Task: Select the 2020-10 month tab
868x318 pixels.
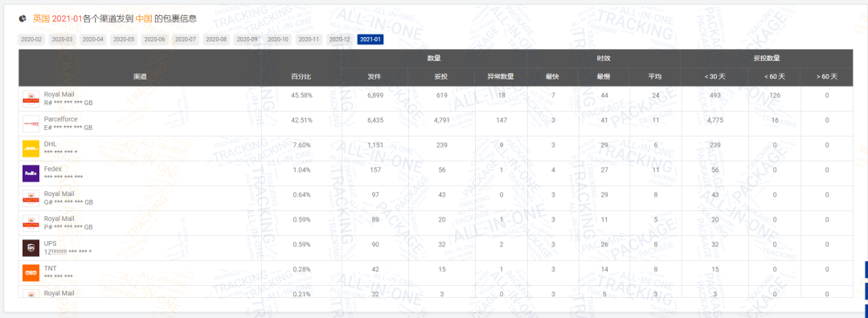Action: point(278,39)
